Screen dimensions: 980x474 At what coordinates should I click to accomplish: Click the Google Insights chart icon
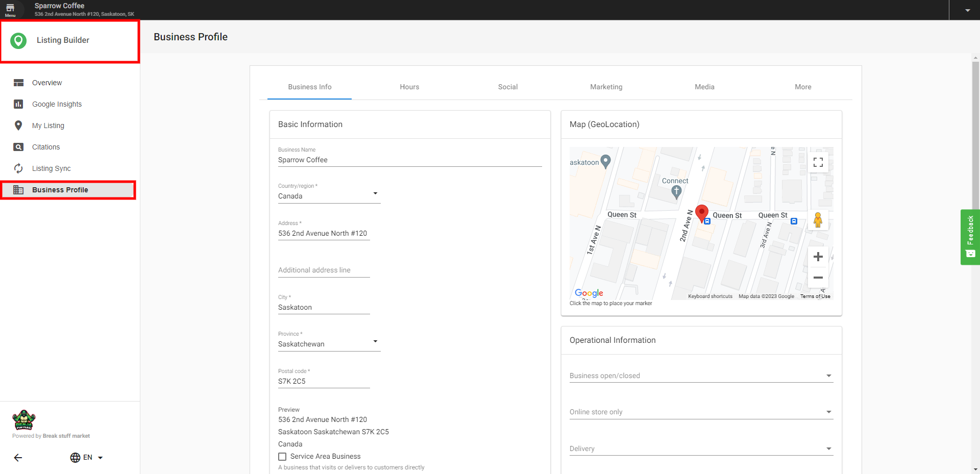point(18,104)
